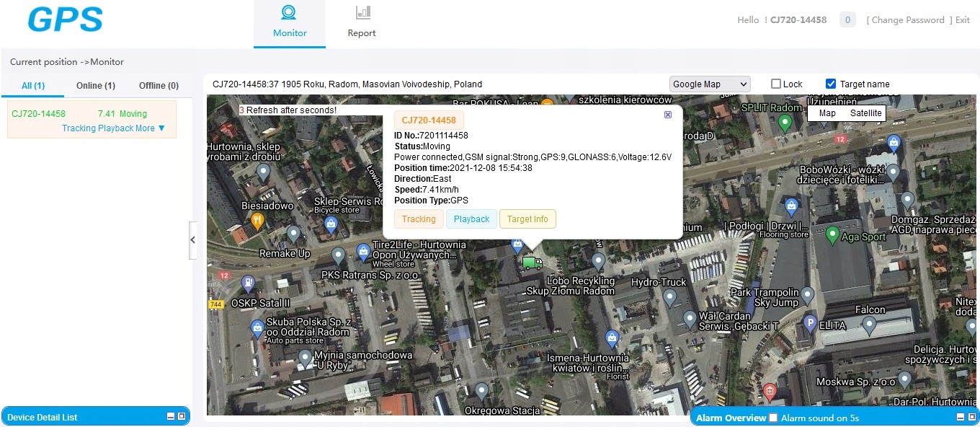The image size is (980, 427).
Task: Click the Podłogi Drzwi flooring store pin
Action: coord(792,208)
